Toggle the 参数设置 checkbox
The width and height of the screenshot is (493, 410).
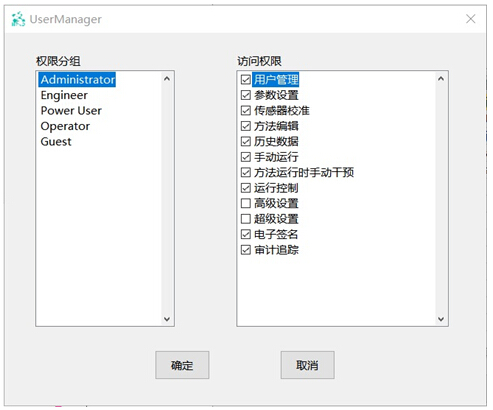point(246,95)
